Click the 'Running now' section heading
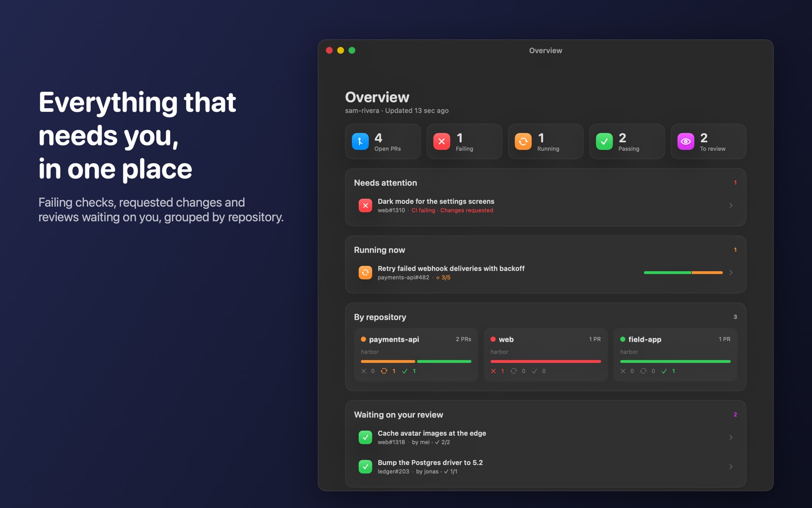The image size is (812, 508). pos(380,250)
